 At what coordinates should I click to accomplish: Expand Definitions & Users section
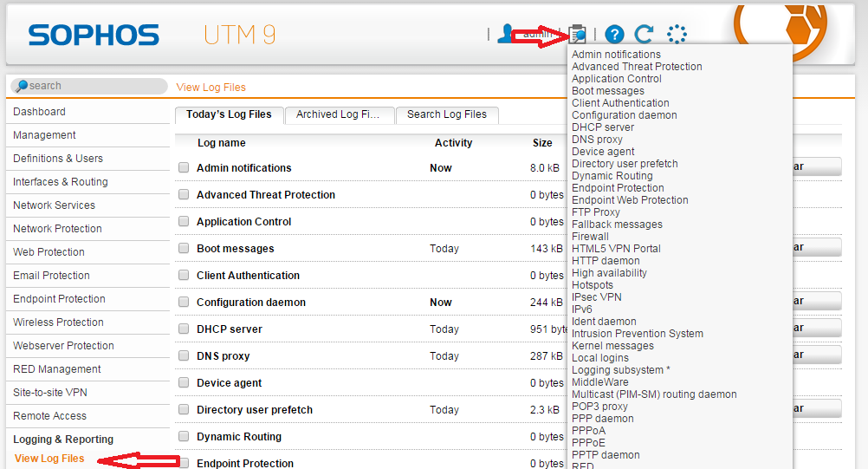point(88,159)
